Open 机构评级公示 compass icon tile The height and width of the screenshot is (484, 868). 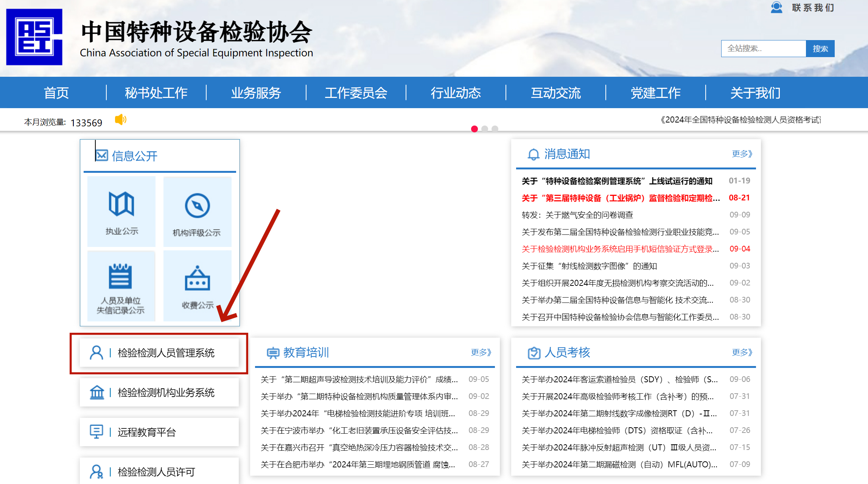(197, 211)
